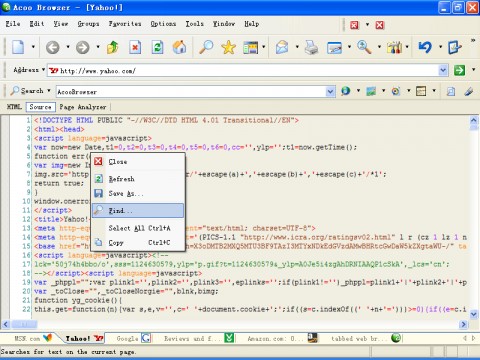Click the Forward navigation arrow icon
Viewport: 480px width, 360px height.
pos(82,47)
